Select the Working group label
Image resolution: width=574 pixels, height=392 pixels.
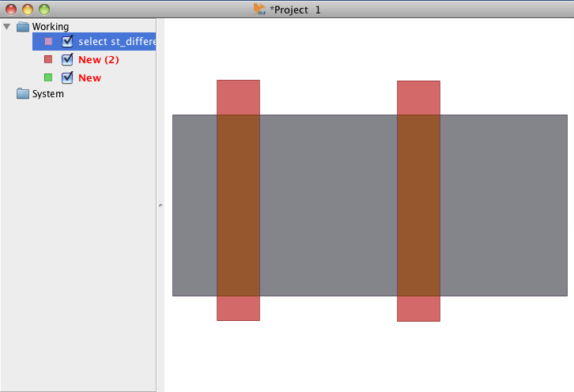(x=51, y=26)
